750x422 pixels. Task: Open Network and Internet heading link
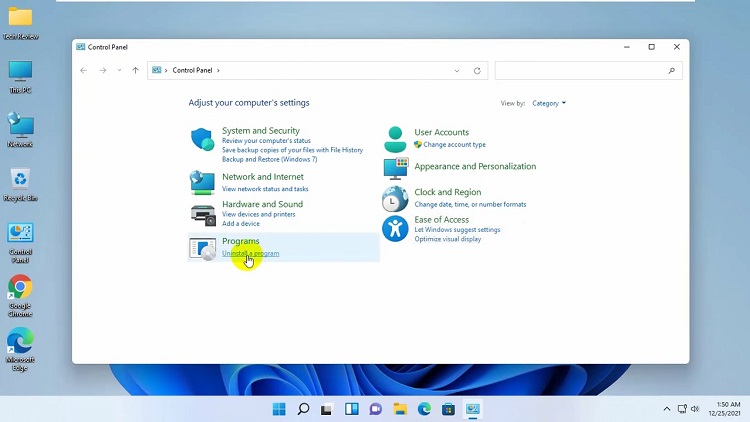point(263,177)
